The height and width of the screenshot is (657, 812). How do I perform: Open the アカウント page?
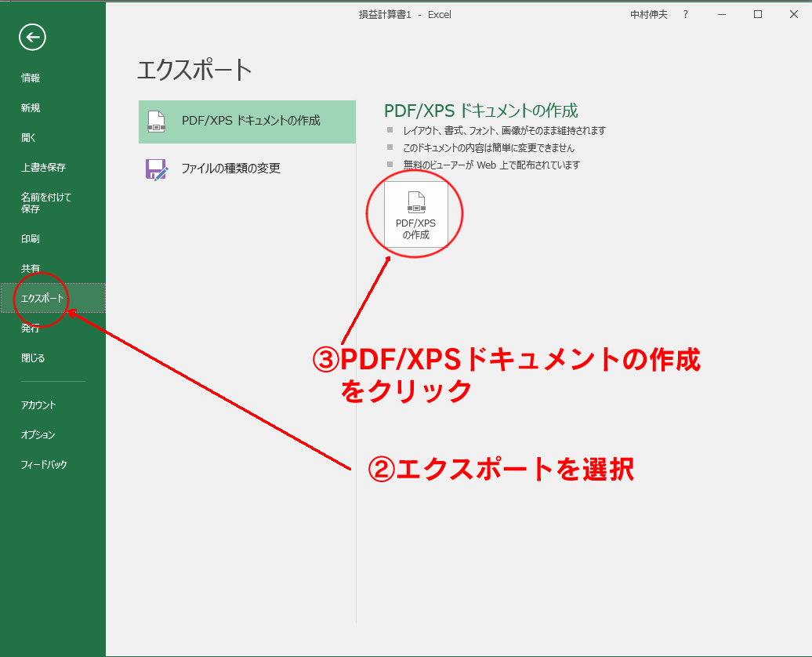(x=38, y=405)
